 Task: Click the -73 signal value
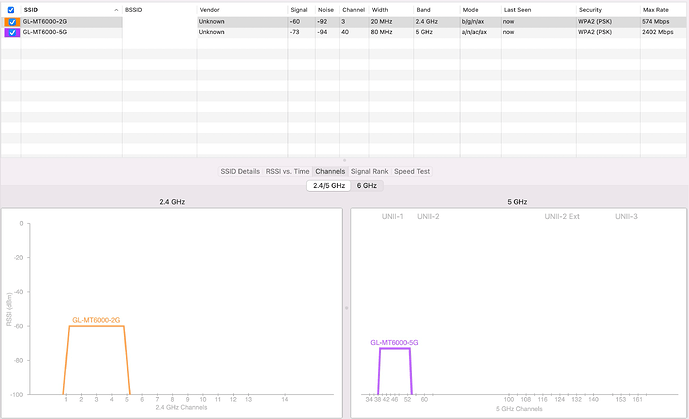coord(295,32)
